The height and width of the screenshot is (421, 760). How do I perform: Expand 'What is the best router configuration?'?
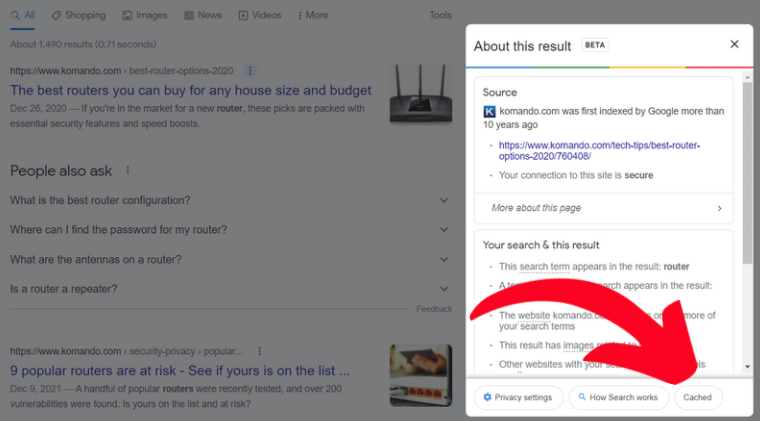231,201
